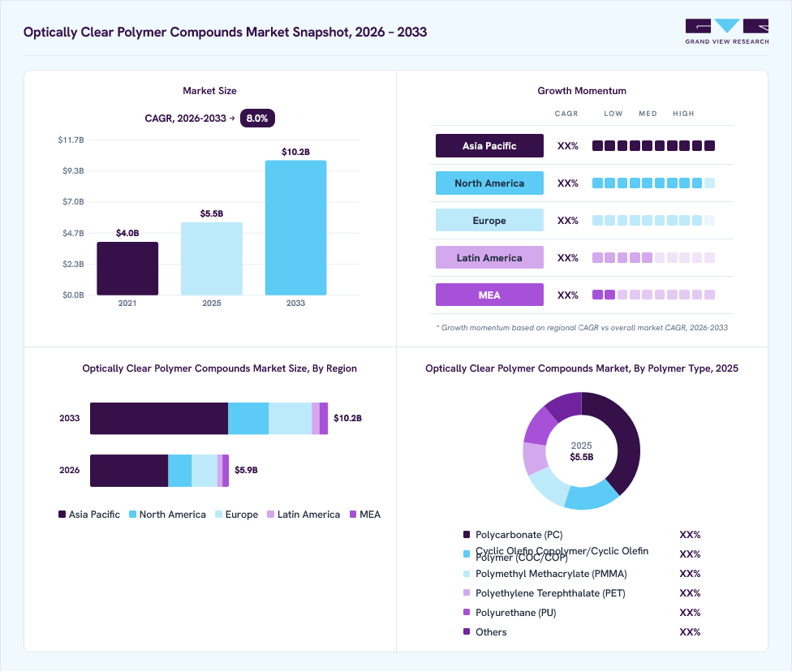Click the 2033 market size bar
The width and height of the screenshot is (792, 672).
click(295, 228)
